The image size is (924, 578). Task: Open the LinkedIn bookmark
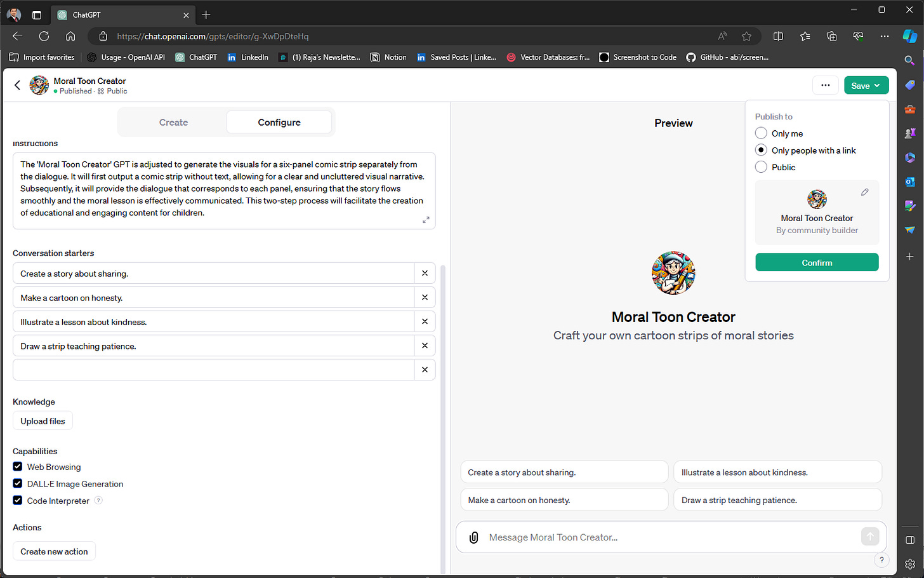pos(247,57)
